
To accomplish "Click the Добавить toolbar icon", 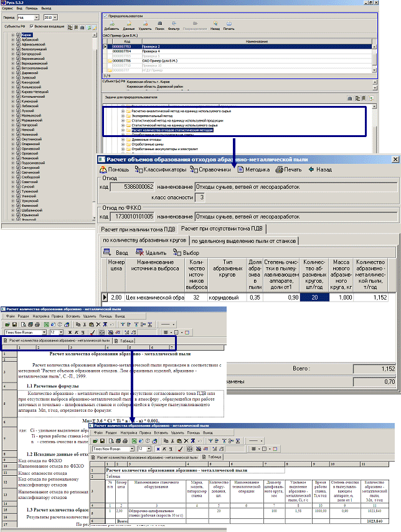I will click(x=111, y=26).
